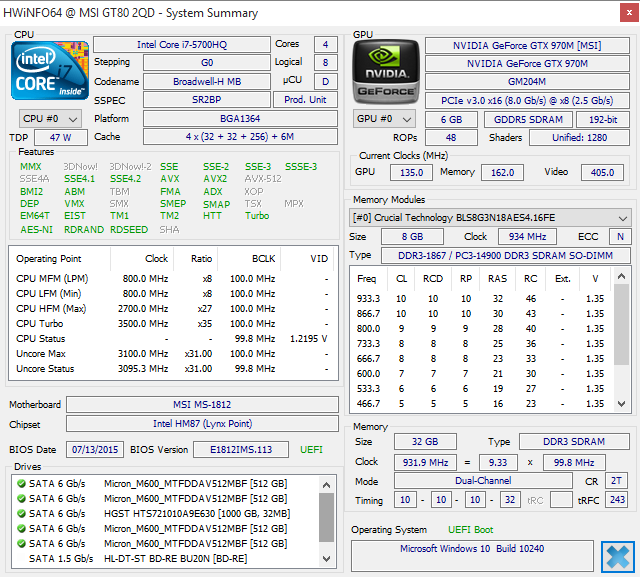Image resolution: width=640 pixels, height=577 pixels.
Task: Click the CR 2T field
Action: coord(616,481)
